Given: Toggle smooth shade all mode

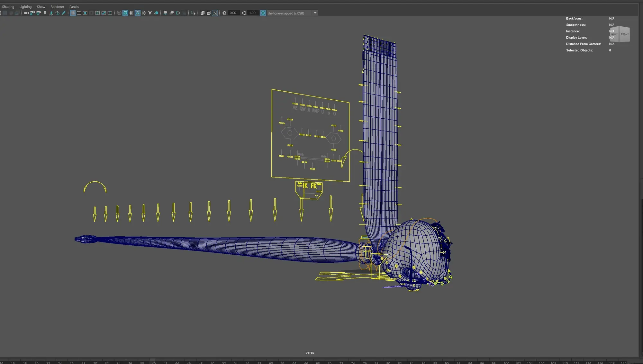Looking at the screenshot, I should coord(125,13).
